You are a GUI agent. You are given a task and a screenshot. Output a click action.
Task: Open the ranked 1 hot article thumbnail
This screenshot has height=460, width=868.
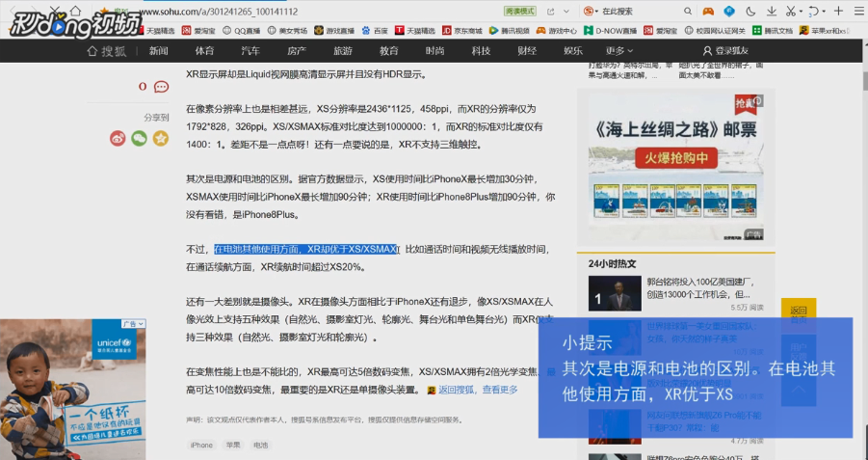(615, 293)
